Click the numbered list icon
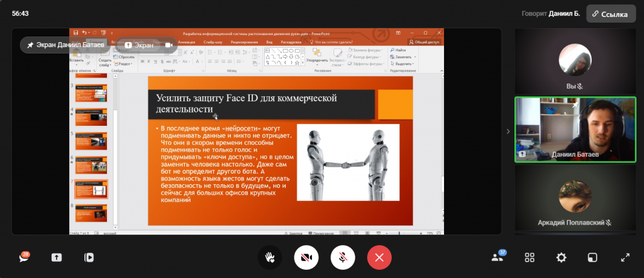 (220, 52)
